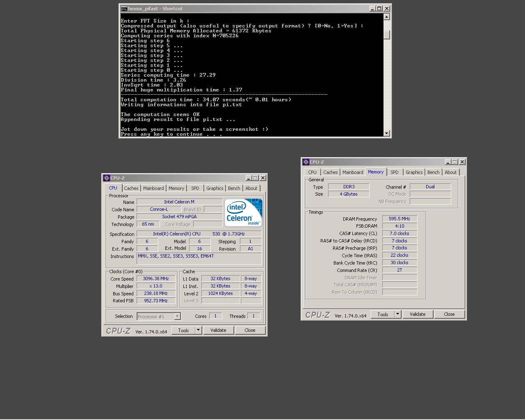Viewport: 525px width, 420px height.
Task: Click the FSB:DRAM value 4:10
Action: pyautogui.click(x=400, y=226)
